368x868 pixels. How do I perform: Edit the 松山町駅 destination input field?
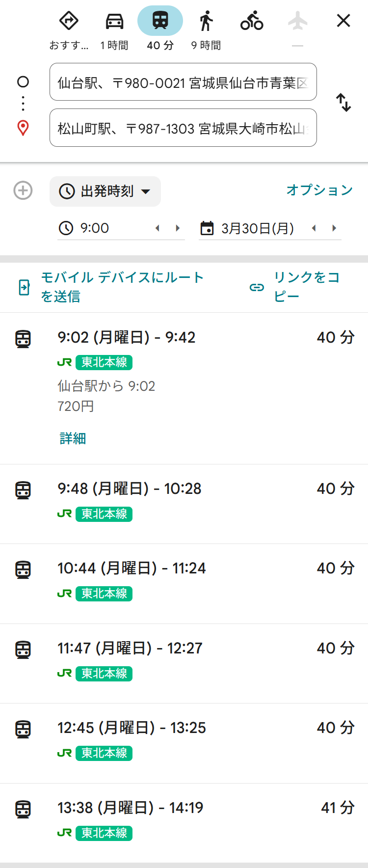click(x=183, y=128)
